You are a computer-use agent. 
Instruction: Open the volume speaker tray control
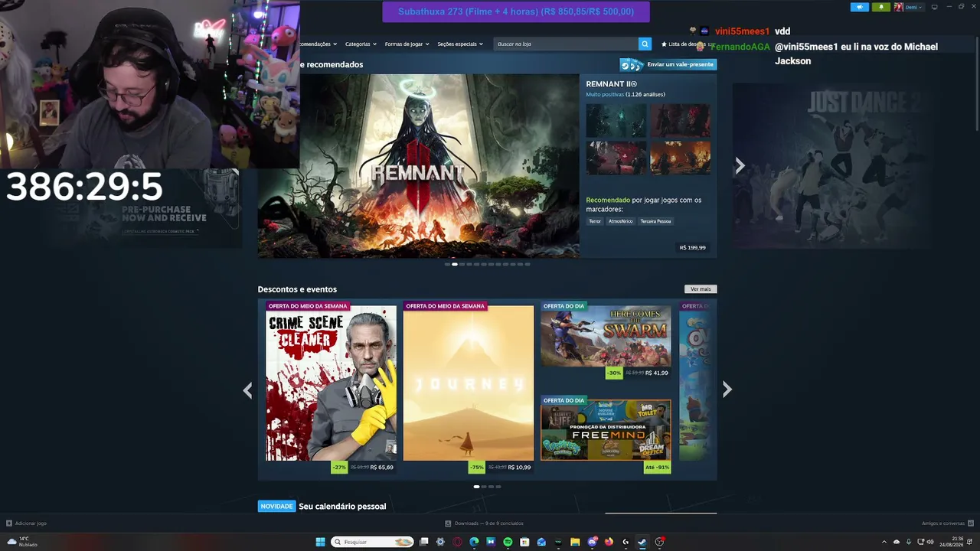pos(930,542)
